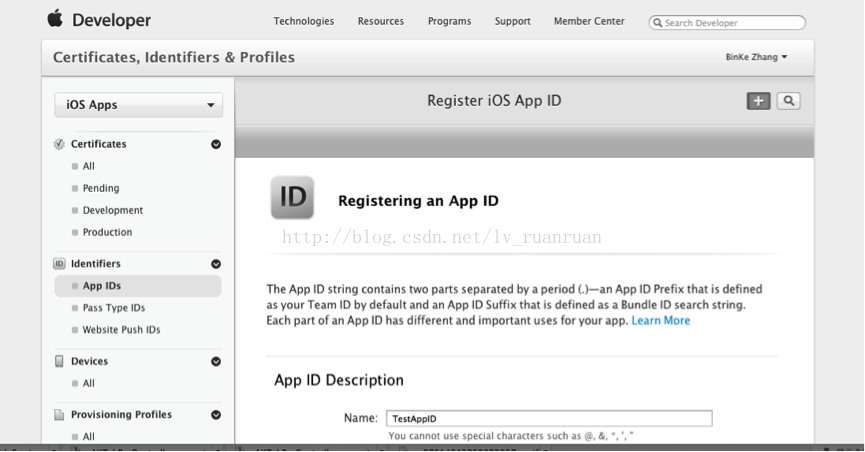Select All under Provisioning Profiles

click(88, 437)
